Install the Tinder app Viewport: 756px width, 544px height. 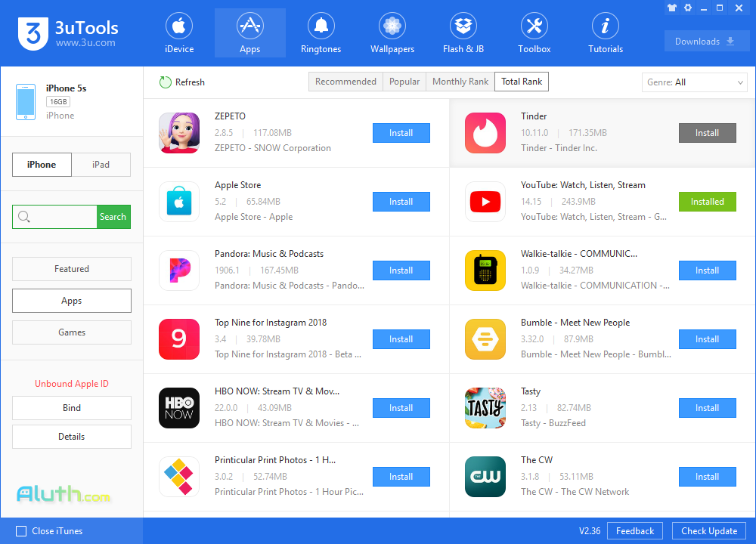(x=708, y=133)
